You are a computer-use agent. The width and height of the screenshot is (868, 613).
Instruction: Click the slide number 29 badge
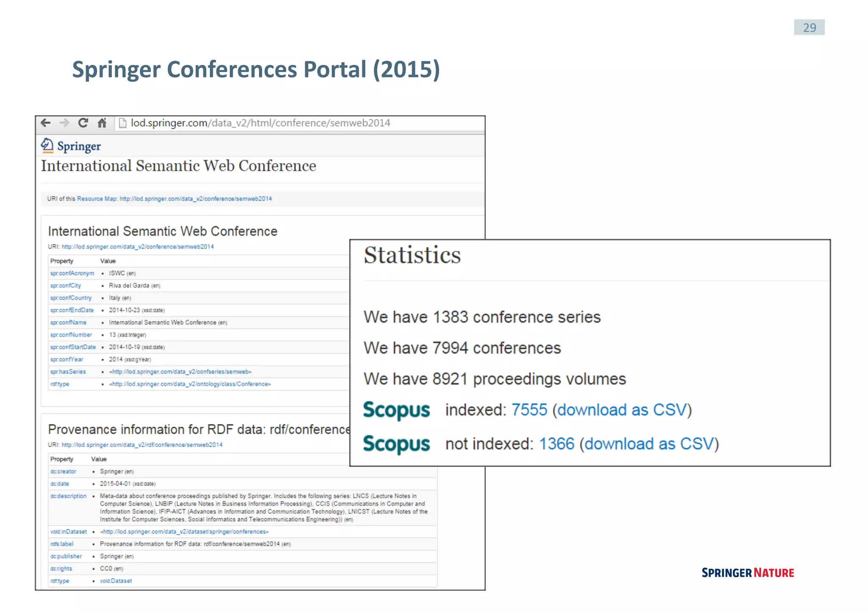(809, 28)
